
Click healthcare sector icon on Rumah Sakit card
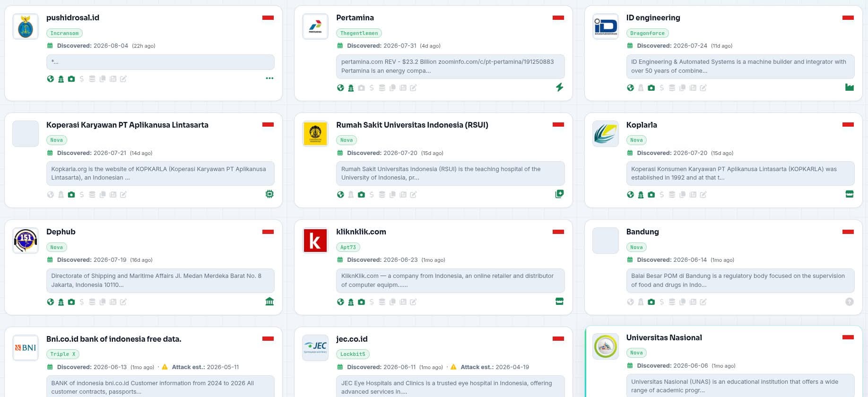point(559,194)
